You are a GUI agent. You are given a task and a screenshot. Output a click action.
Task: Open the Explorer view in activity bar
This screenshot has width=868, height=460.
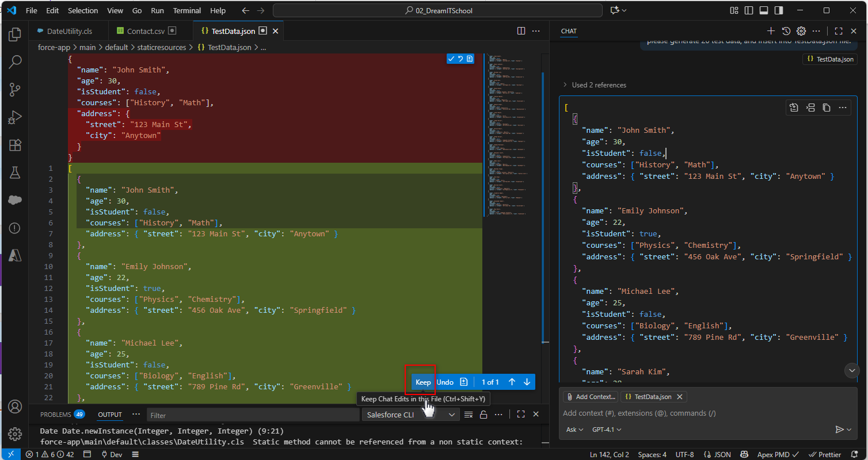pyautogui.click(x=15, y=34)
